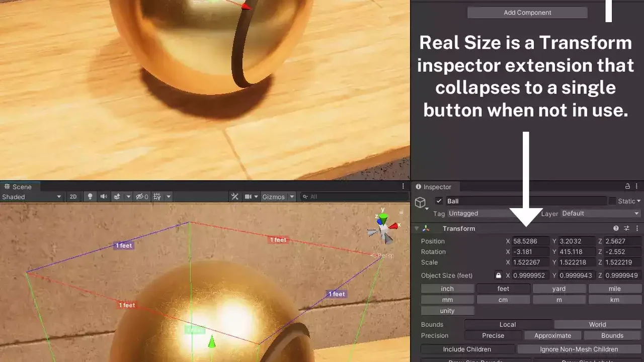Switch units to yard
Image resolution: width=644 pixels, height=362 pixels.
tap(559, 289)
